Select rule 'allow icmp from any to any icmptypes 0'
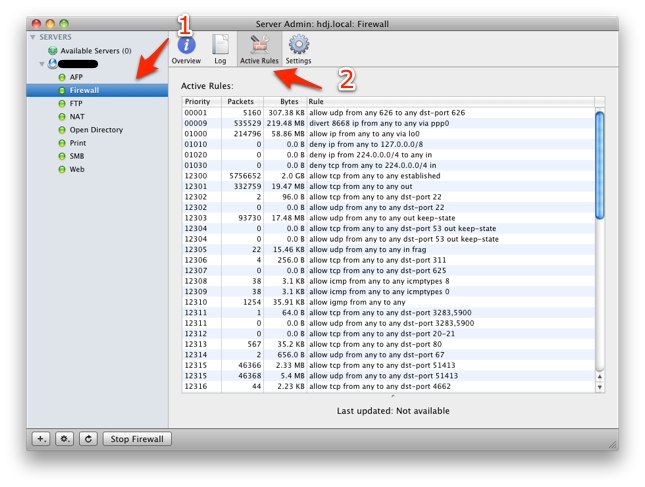Screen dimensions: 645x487 tap(388, 292)
